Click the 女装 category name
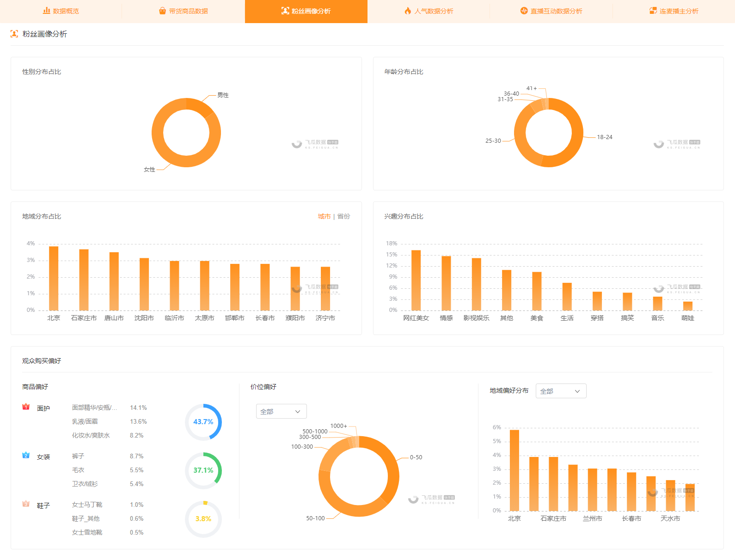The width and height of the screenshot is (735, 560). [43, 457]
